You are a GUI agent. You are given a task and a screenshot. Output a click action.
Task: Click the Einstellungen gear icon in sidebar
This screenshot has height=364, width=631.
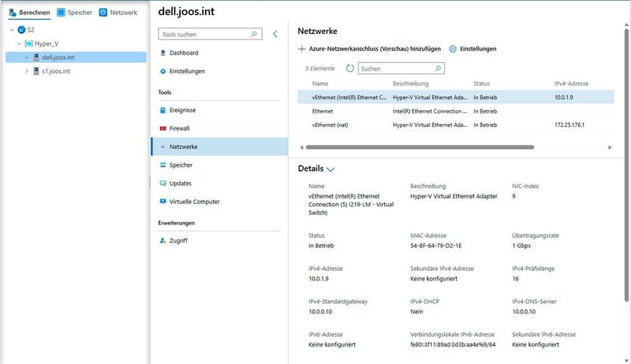(162, 71)
